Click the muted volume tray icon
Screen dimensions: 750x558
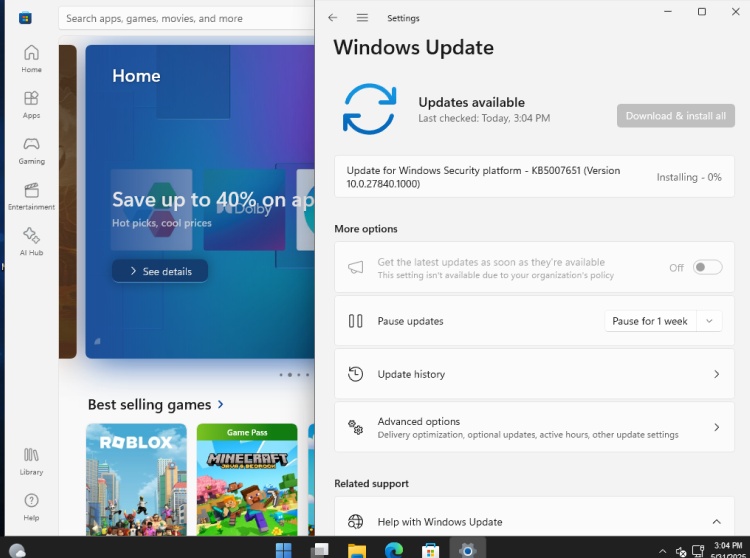pos(681,552)
